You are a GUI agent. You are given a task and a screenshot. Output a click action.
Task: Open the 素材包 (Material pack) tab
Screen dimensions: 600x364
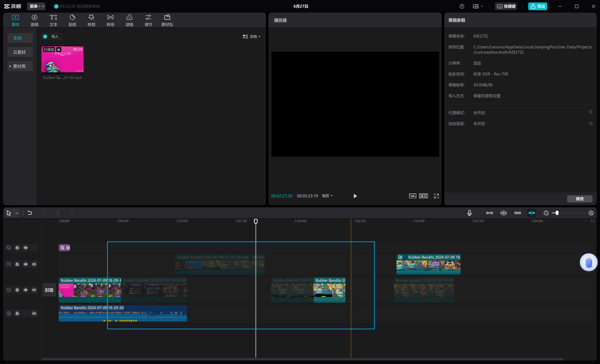click(167, 20)
